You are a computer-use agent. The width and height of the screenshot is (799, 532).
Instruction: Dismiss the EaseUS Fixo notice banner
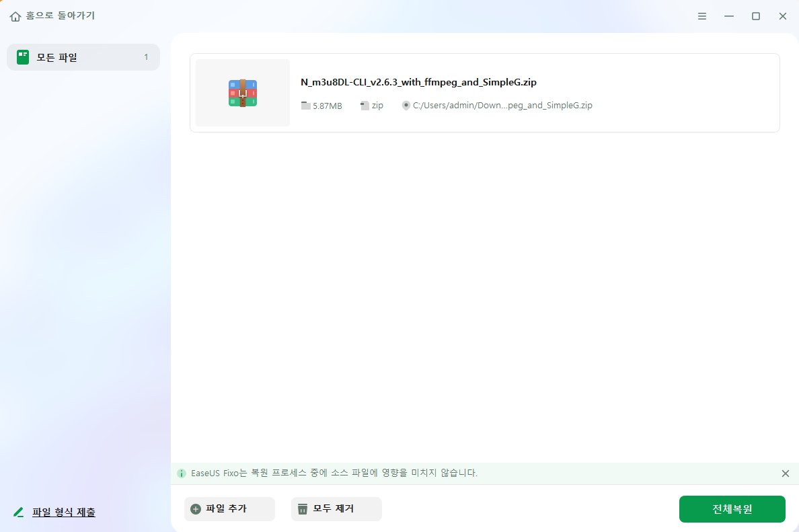[786, 473]
